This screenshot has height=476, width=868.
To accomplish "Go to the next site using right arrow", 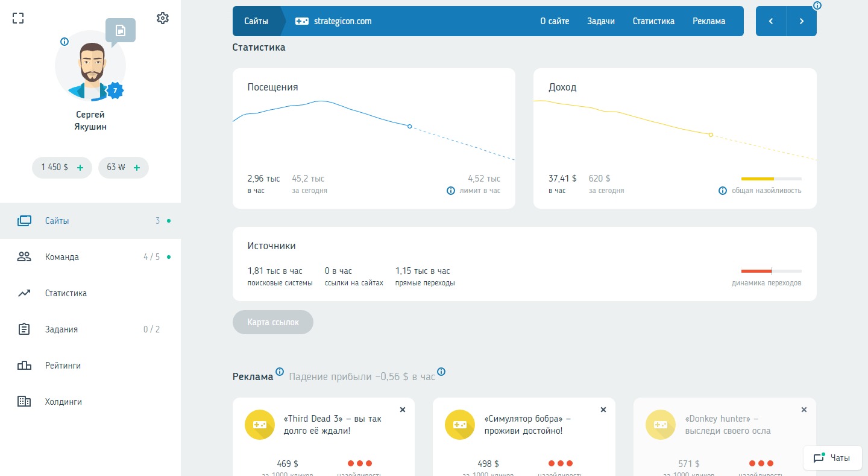I will (802, 21).
